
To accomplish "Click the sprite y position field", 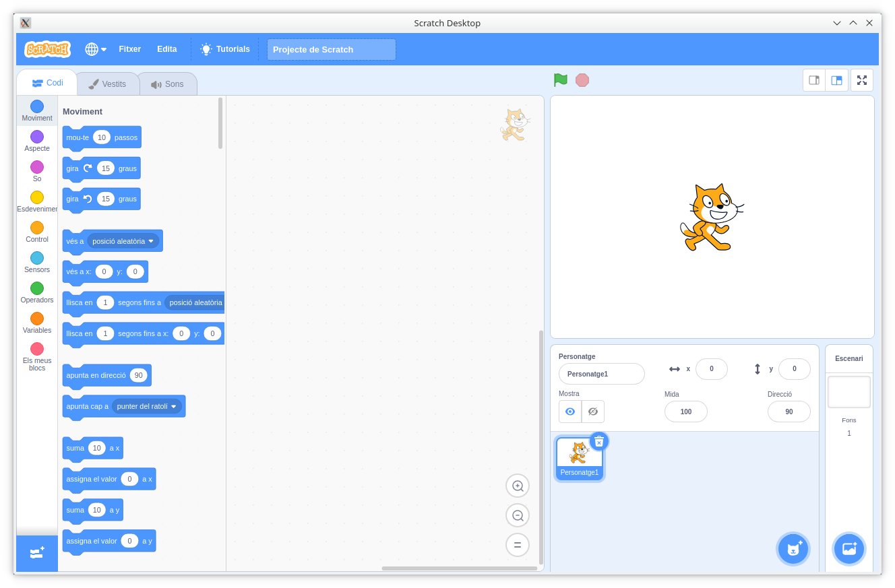I will tap(795, 369).
